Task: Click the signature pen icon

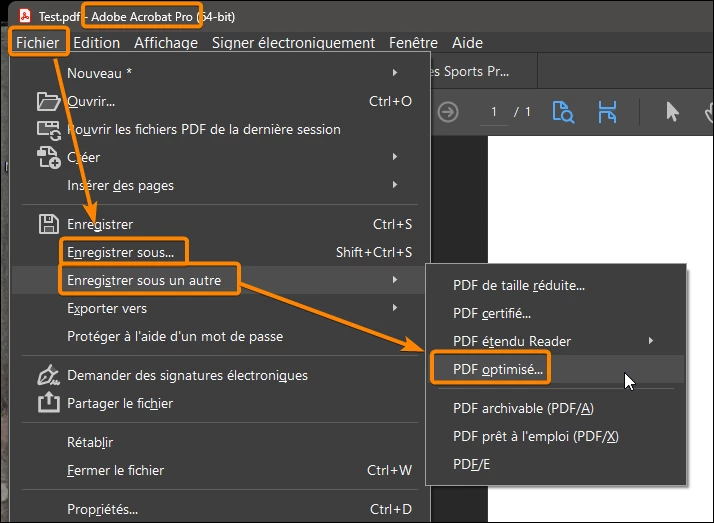Action: tap(48, 375)
